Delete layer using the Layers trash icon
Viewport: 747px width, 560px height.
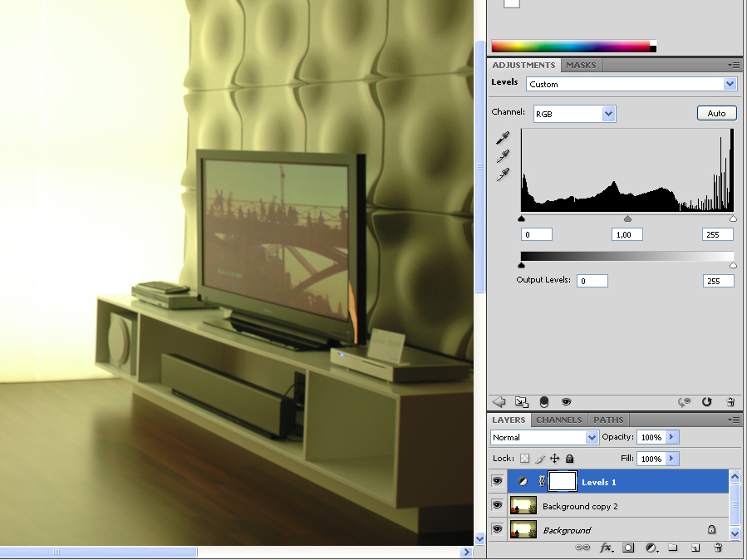point(719,548)
